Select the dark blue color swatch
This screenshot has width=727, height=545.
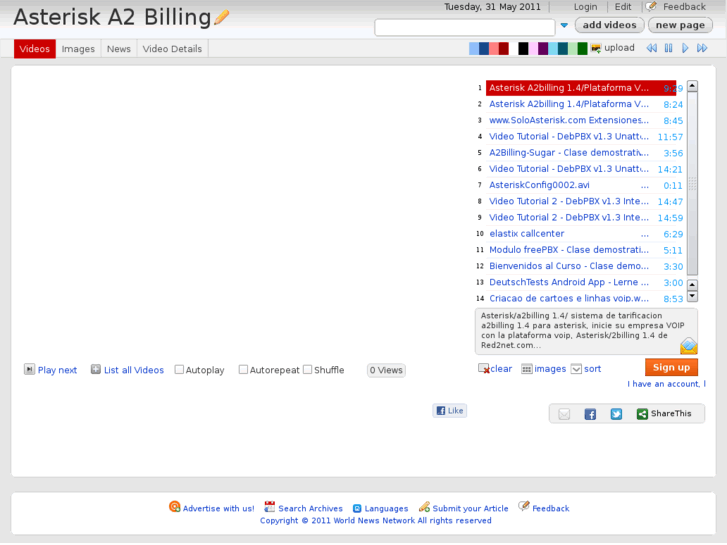coord(484,49)
